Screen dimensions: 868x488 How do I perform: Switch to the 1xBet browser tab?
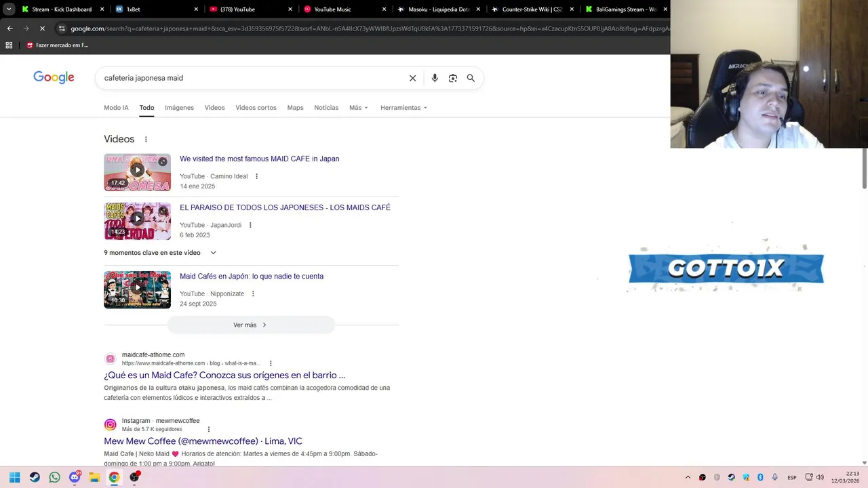point(156,9)
